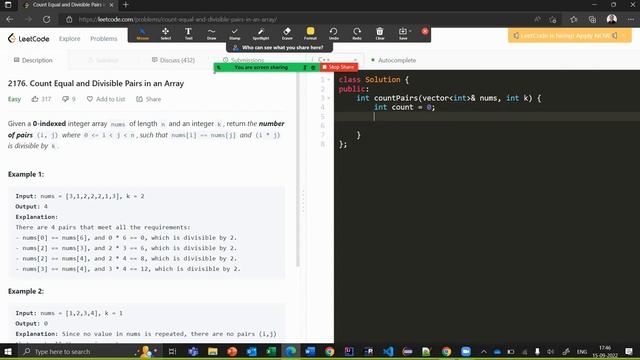Click the 'Easy' difficulty label
The image size is (640, 360).
point(14,99)
